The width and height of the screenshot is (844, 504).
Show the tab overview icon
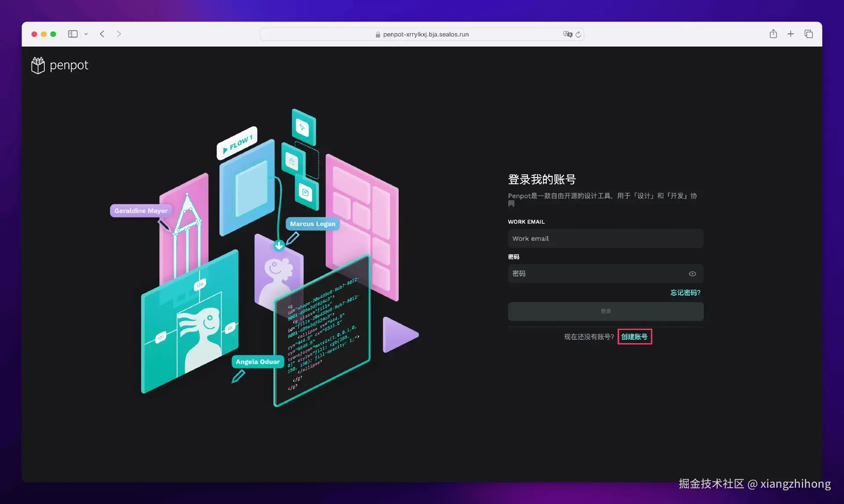[808, 34]
